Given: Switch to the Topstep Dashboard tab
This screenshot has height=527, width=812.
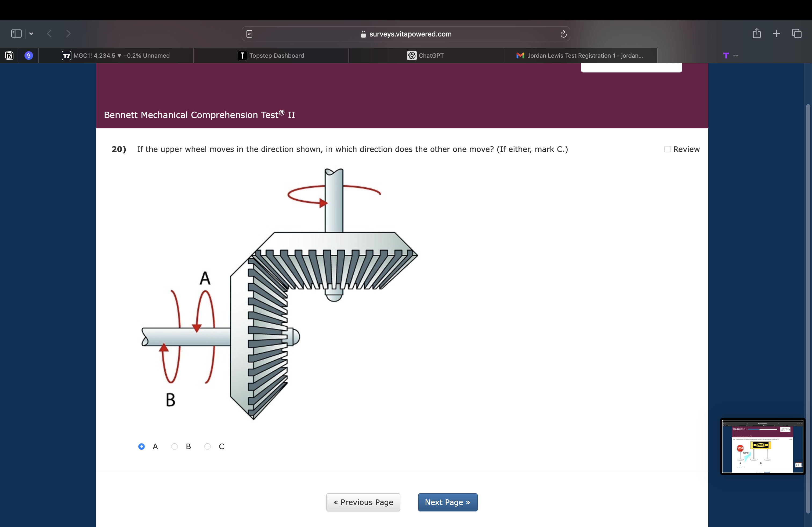Looking at the screenshot, I should tap(271, 56).
